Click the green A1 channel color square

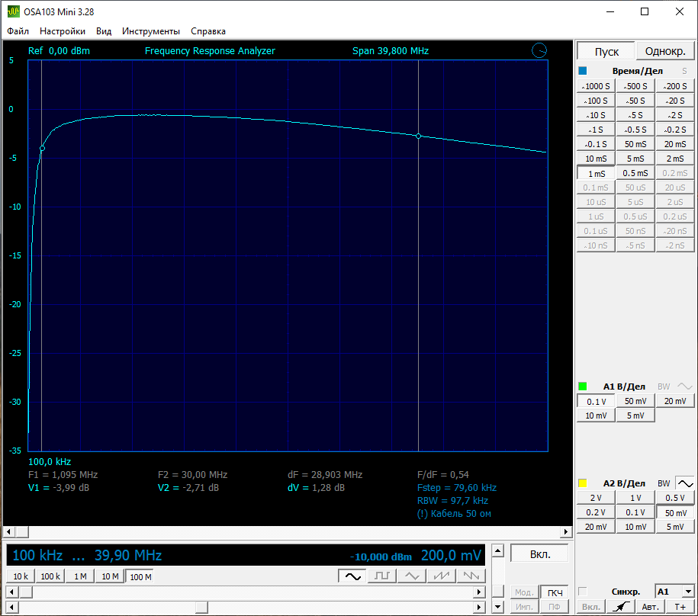583,386
